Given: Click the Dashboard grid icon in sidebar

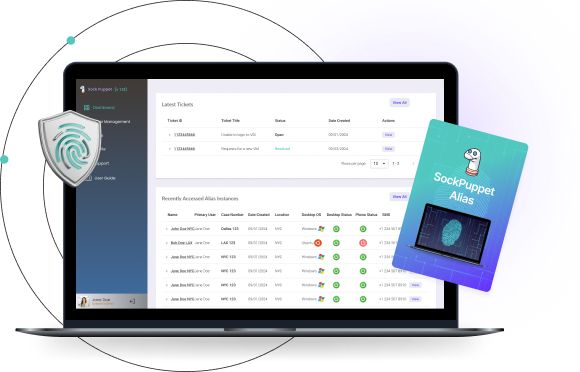Looking at the screenshot, I should (x=87, y=107).
